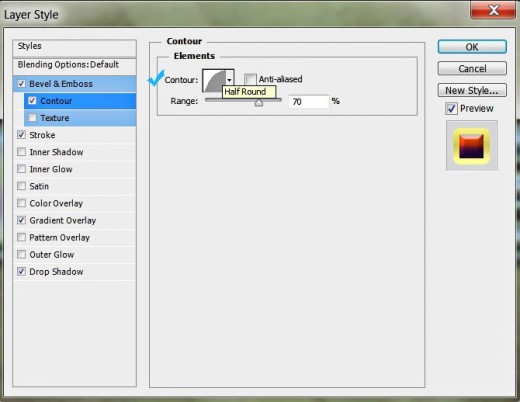
Task: Uncheck the Preview checkbox
Action: [451, 109]
